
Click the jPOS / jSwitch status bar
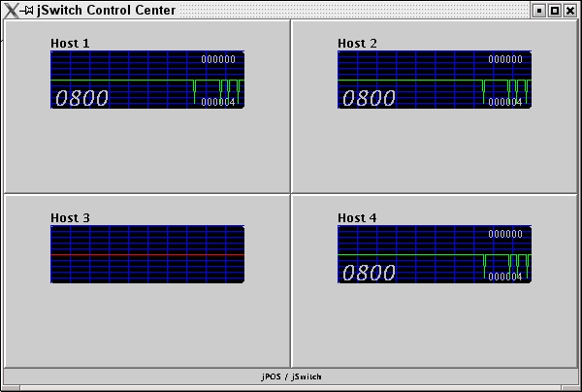click(x=291, y=376)
